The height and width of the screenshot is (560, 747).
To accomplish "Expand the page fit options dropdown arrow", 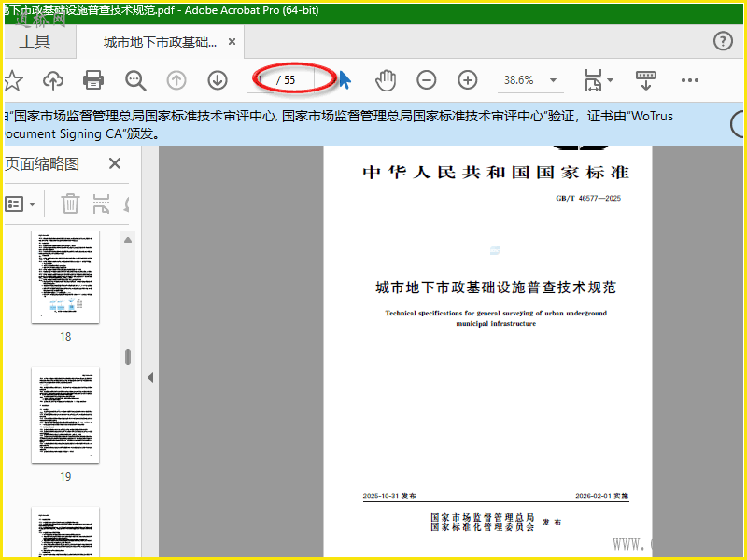I will coord(611,80).
